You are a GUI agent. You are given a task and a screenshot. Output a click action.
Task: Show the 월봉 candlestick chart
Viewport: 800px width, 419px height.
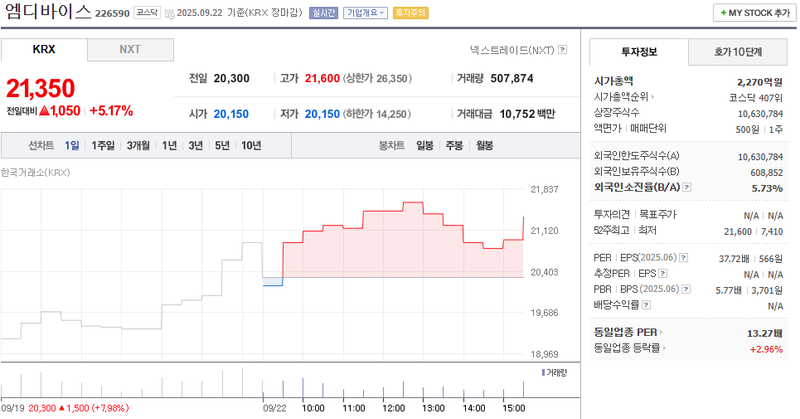click(x=484, y=145)
